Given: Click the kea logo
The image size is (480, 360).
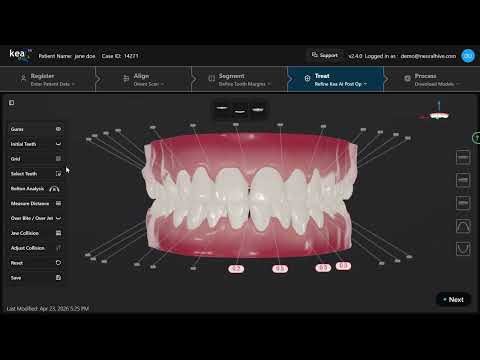Looking at the screenshot, I should 19,56.
